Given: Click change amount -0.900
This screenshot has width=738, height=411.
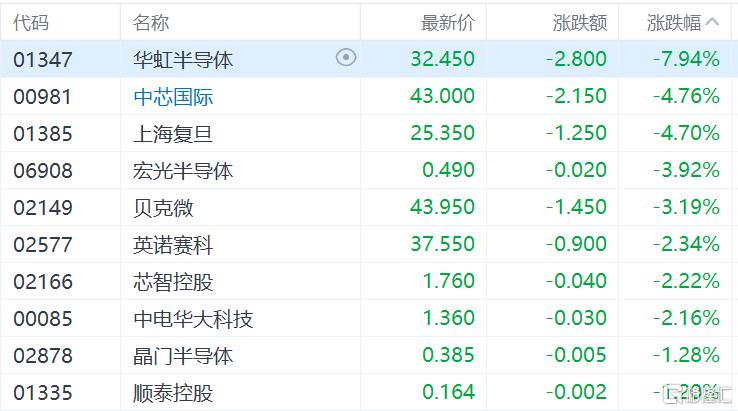Looking at the screenshot, I should click(576, 244).
